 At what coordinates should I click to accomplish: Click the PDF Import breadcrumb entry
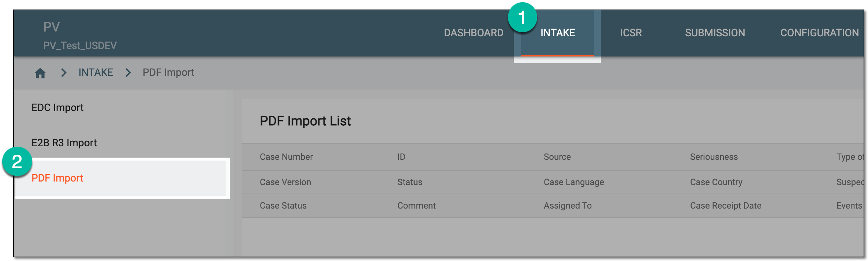pyautogui.click(x=168, y=73)
